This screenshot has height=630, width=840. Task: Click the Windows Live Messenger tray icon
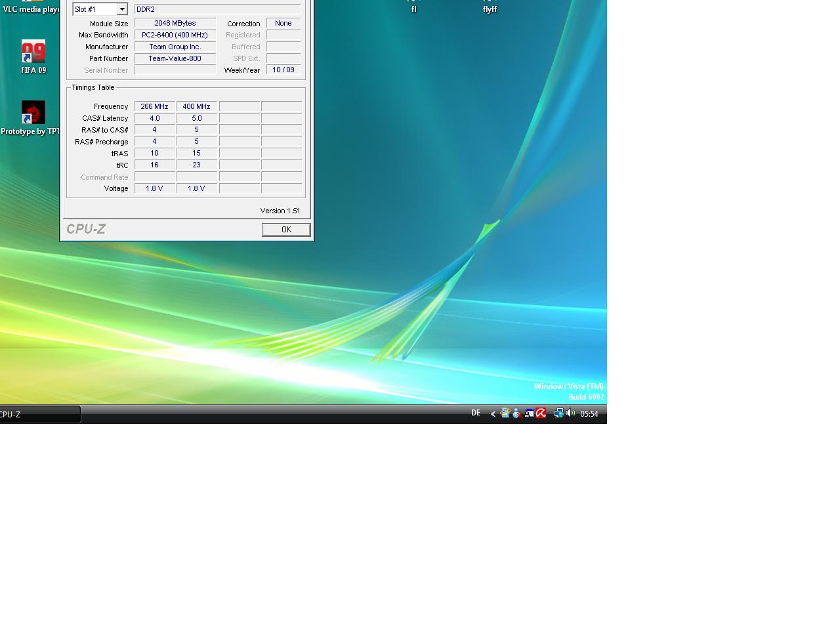(x=517, y=413)
